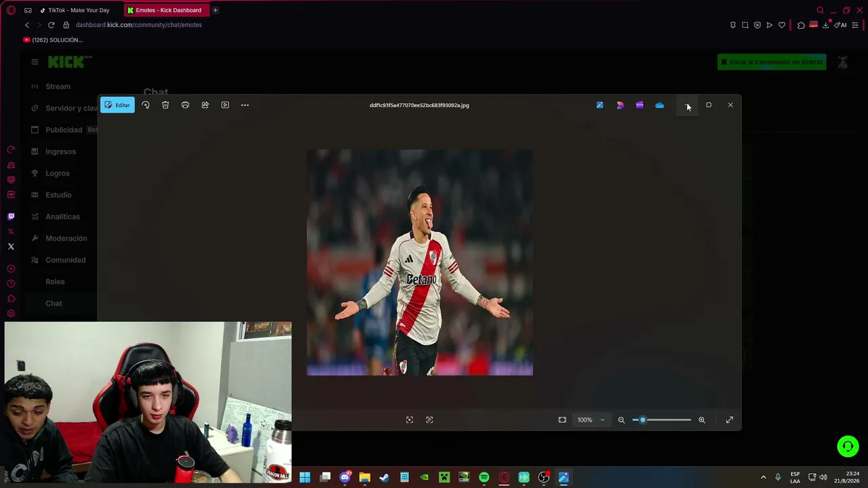Open the 100% zoom level dropdown
This screenshot has width=868, height=488.
pos(591,420)
